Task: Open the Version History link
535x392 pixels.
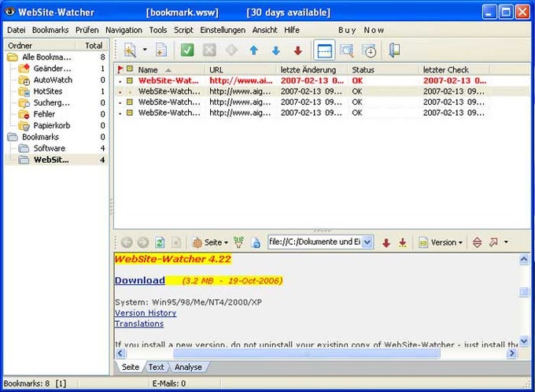Action: (146, 312)
